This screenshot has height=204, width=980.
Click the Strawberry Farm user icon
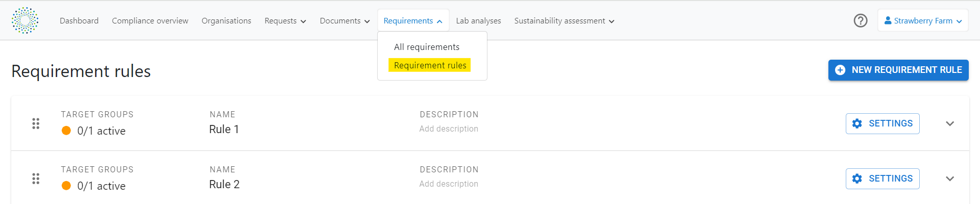(x=888, y=20)
